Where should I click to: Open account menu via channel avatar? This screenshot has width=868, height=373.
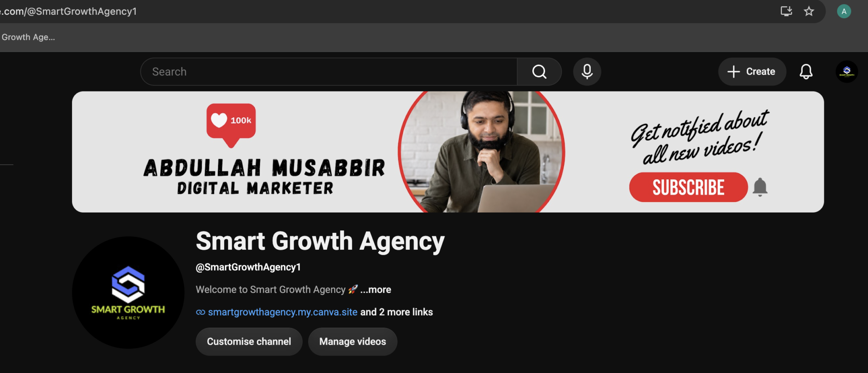(x=847, y=72)
